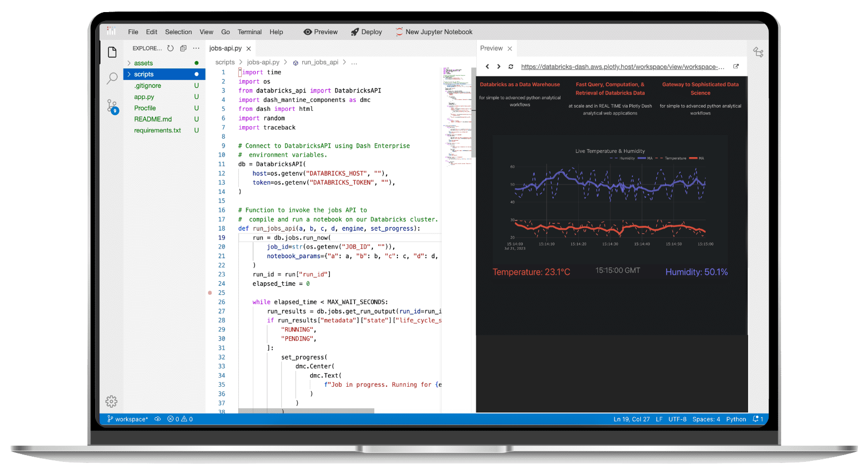Viewport: 868px width, 474px height.
Task: Open the More Actions ellipsis in Explorer
Action: click(x=196, y=48)
